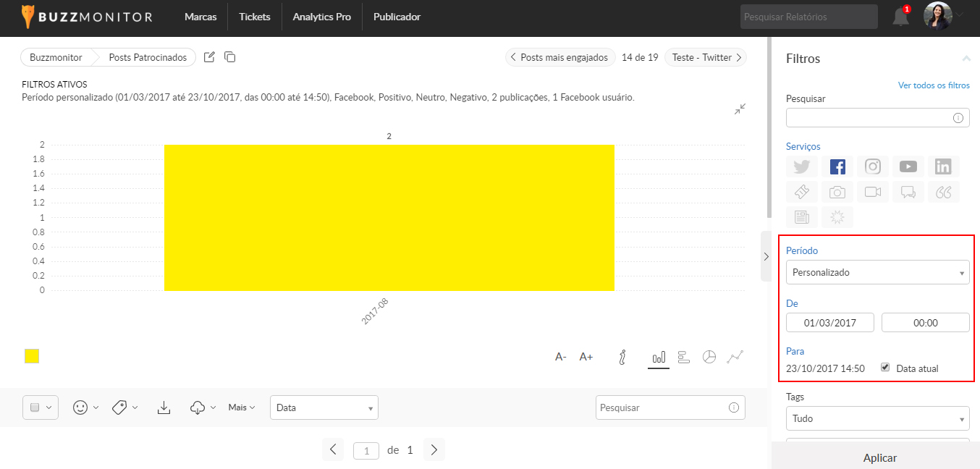Click the Instagram service filter icon

pos(873,166)
